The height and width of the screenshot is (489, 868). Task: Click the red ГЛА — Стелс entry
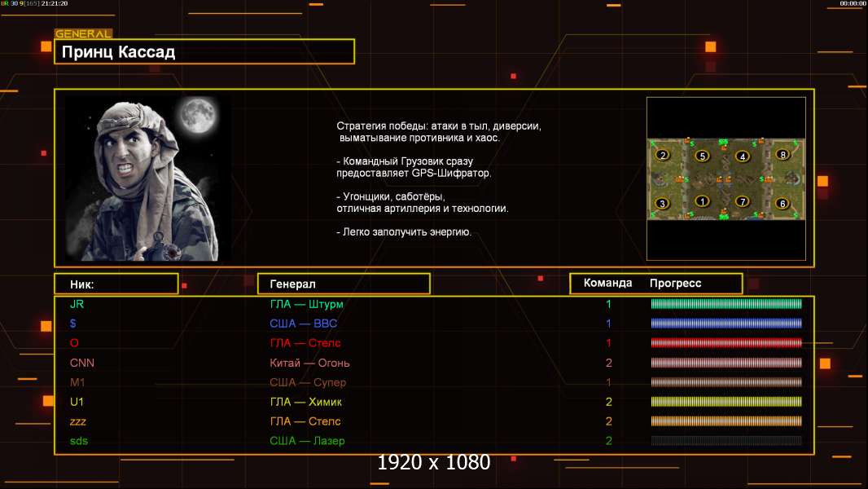[x=305, y=343]
